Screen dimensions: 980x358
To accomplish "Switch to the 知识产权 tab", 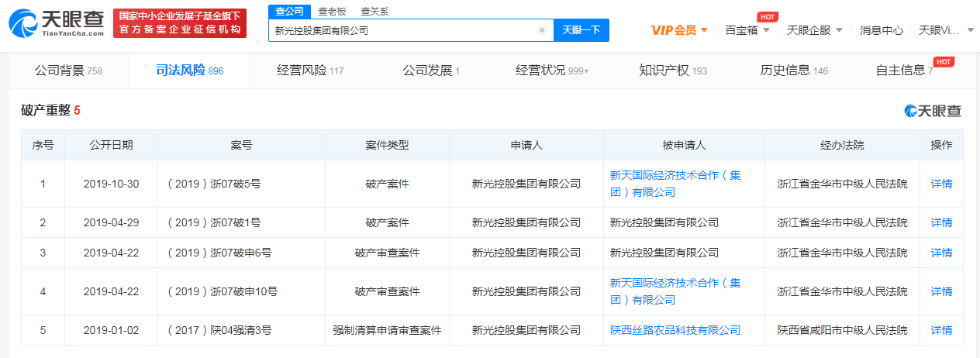I will [x=673, y=71].
